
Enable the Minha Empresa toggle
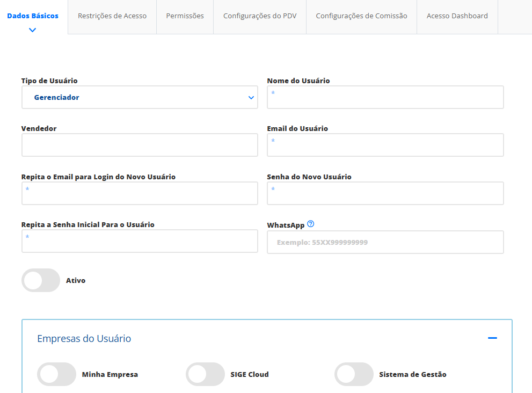click(x=56, y=374)
